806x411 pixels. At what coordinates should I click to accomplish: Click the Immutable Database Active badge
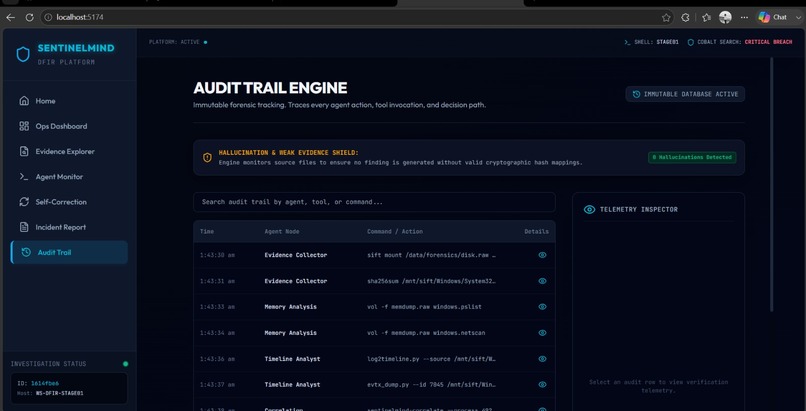(685, 94)
